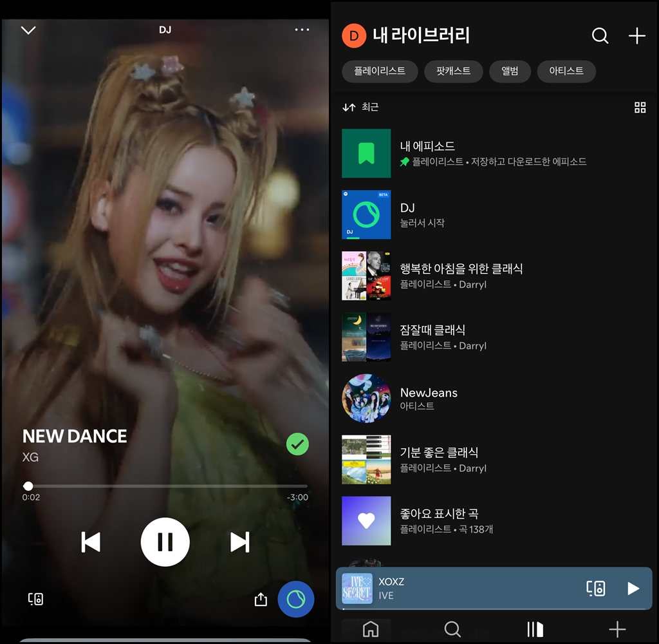The height and width of the screenshot is (644, 659).
Task: Tap 행복한 아침을 위한 클래식 cover collage
Action: (x=366, y=276)
